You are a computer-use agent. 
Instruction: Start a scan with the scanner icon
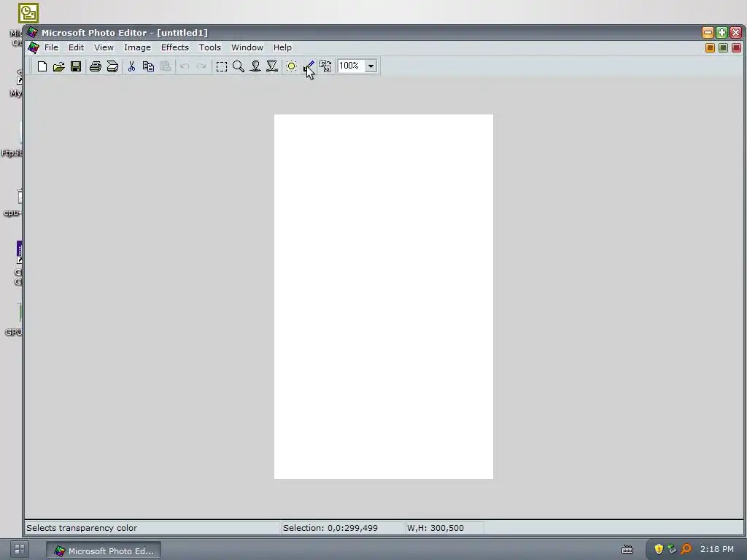[112, 66]
